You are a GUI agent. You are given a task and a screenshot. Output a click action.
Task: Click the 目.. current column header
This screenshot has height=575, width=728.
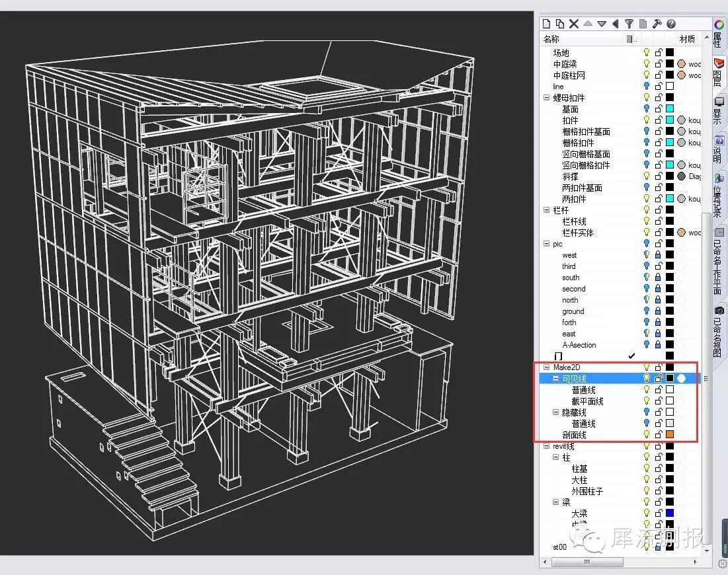point(632,39)
